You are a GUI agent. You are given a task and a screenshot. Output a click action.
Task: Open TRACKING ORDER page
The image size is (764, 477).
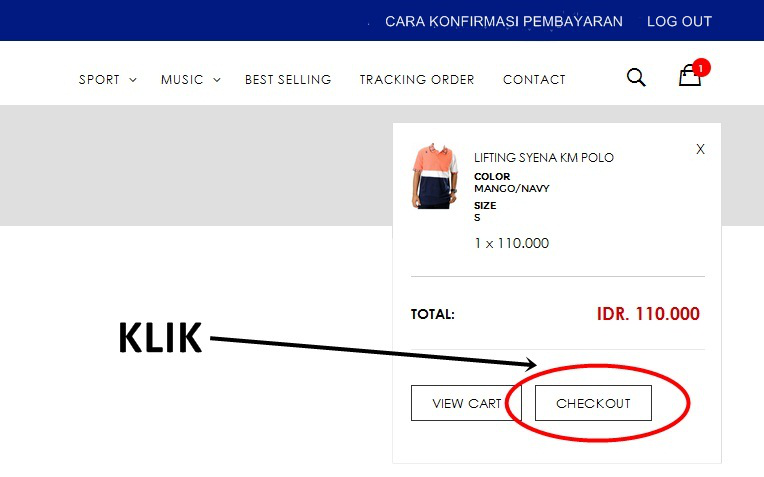417,79
